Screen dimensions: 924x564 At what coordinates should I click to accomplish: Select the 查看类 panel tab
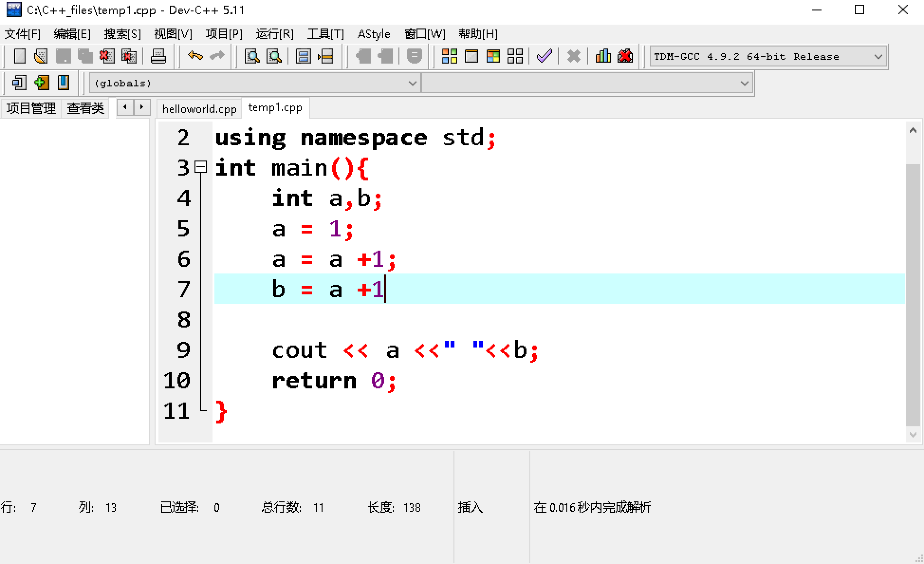[85, 108]
